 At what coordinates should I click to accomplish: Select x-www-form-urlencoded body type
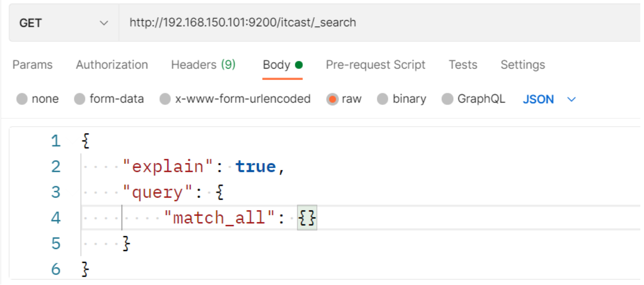165,99
